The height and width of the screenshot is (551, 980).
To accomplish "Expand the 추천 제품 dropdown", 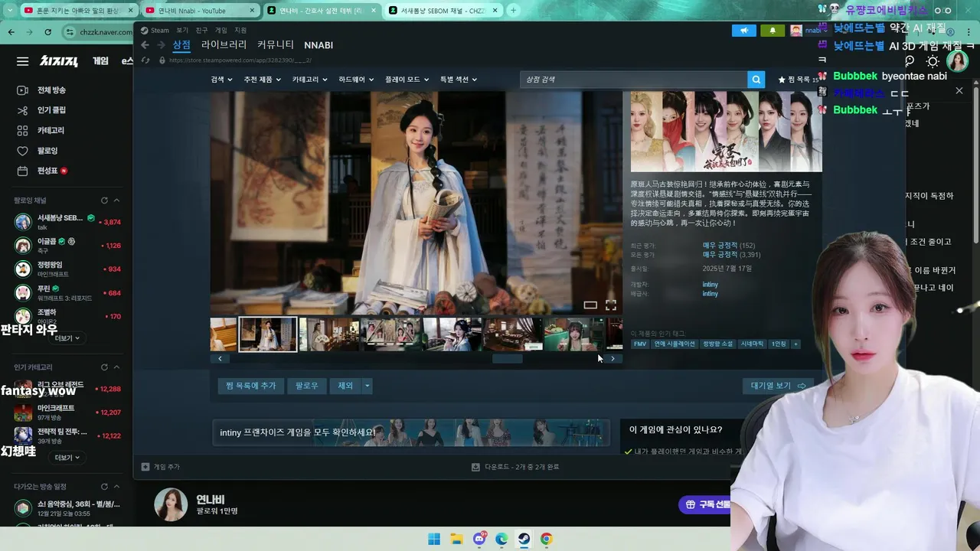I will click(x=263, y=80).
